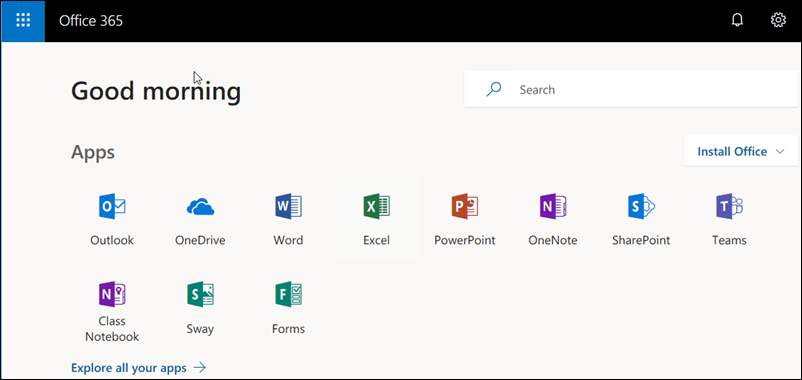This screenshot has height=380, width=802.
Task: Click the Apps section heading
Action: (x=93, y=152)
